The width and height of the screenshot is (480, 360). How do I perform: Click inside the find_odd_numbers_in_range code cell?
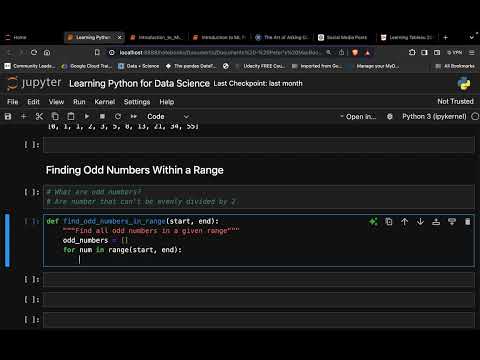pos(258,240)
